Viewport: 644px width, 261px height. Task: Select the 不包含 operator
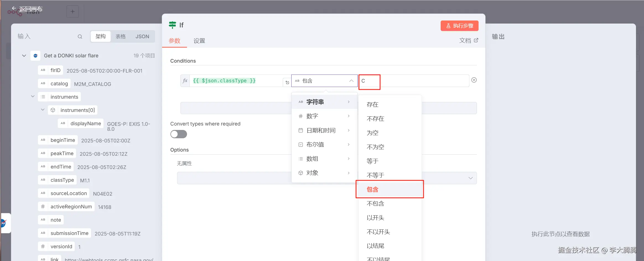click(390, 203)
